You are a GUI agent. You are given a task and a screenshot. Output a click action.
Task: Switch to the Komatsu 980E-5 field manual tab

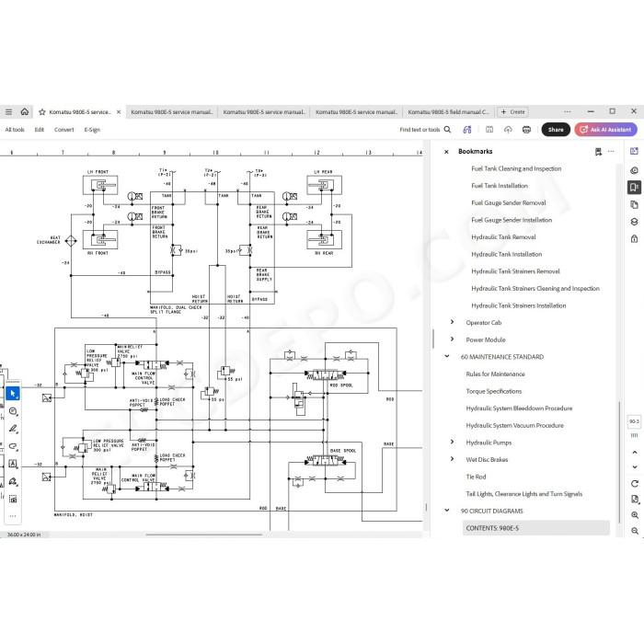click(449, 111)
